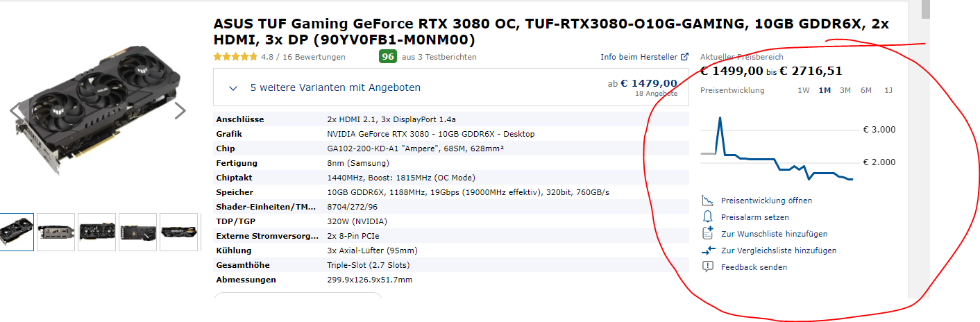Select the 6M price history range

866,90
